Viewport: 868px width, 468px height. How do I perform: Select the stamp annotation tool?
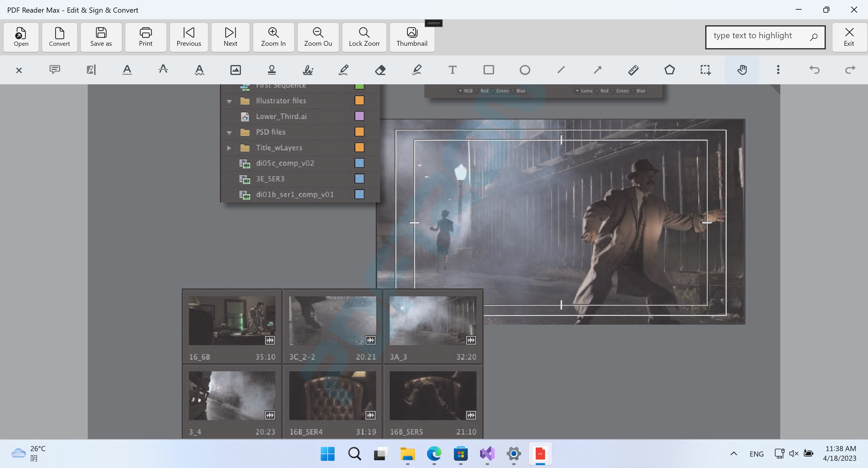click(272, 70)
